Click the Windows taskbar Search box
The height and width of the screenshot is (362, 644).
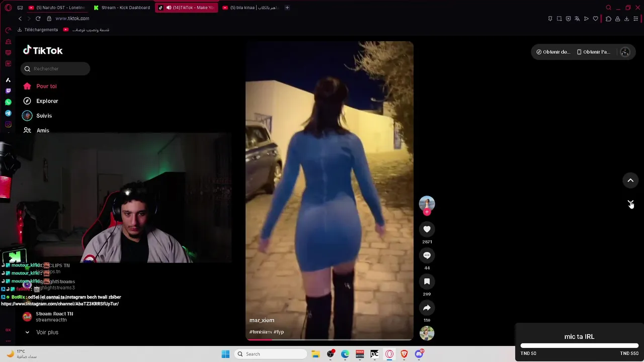(271, 354)
